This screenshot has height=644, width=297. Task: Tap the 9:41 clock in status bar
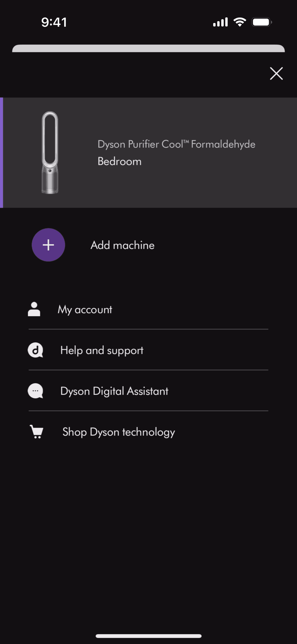pos(54,22)
